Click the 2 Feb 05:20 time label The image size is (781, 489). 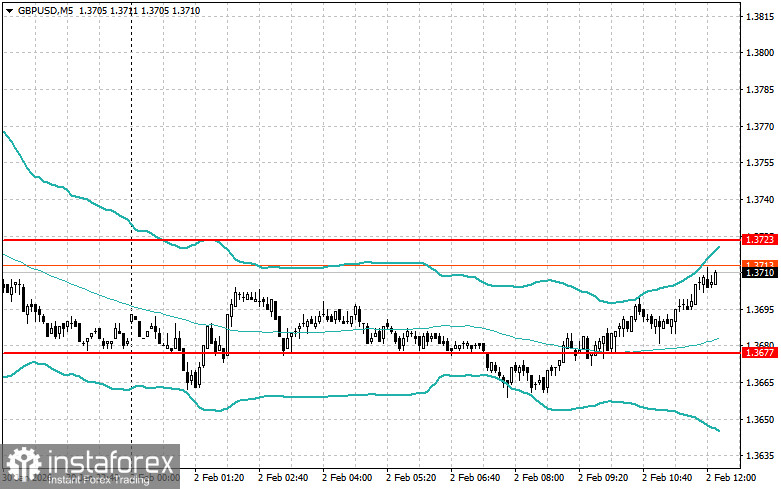click(x=411, y=478)
